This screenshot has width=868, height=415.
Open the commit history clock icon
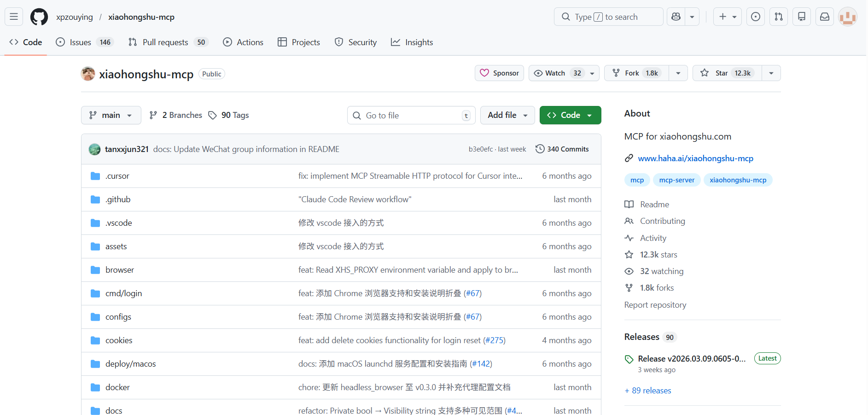pyautogui.click(x=540, y=149)
